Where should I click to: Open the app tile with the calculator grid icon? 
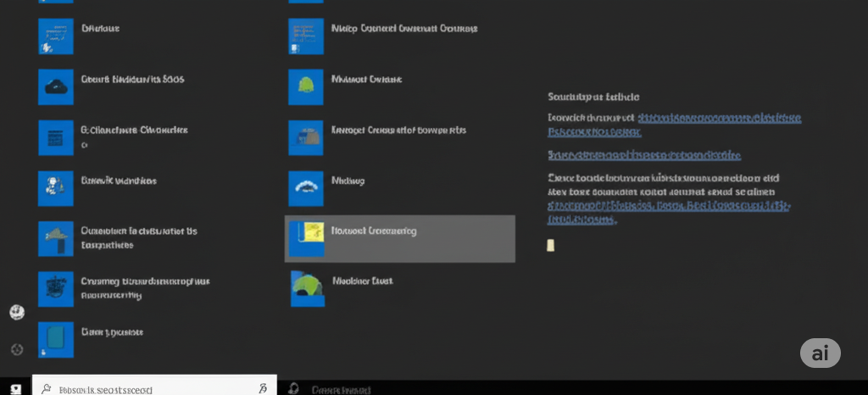click(55, 138)
